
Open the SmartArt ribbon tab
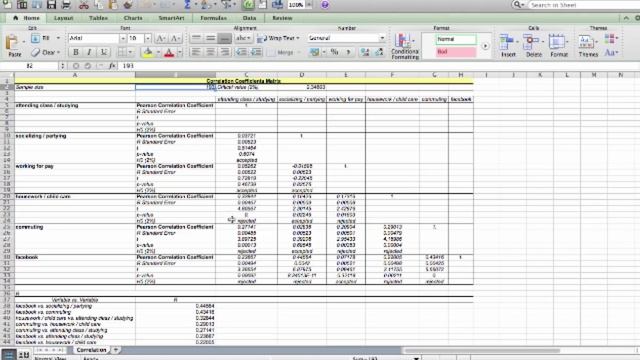tap(171, 18)
